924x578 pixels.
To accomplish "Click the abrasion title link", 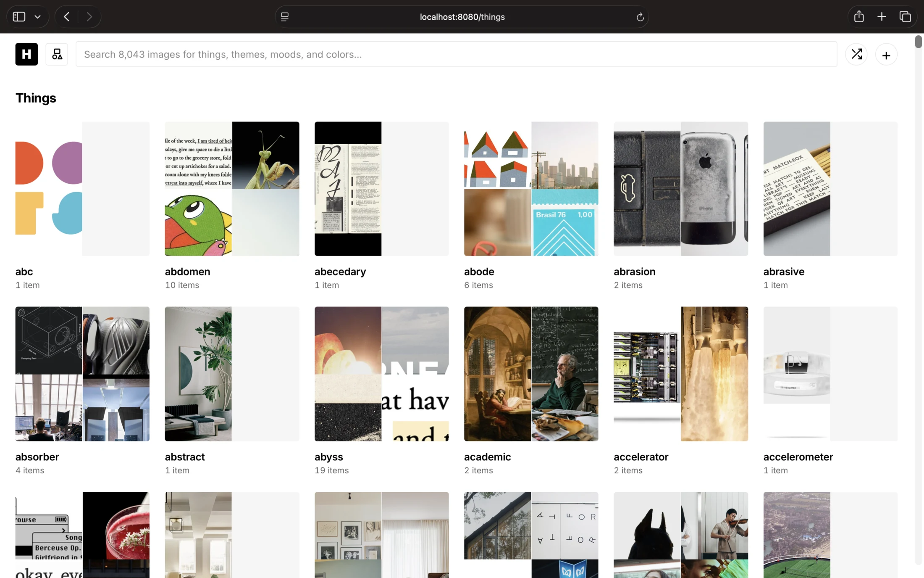I will coord(634,272).
